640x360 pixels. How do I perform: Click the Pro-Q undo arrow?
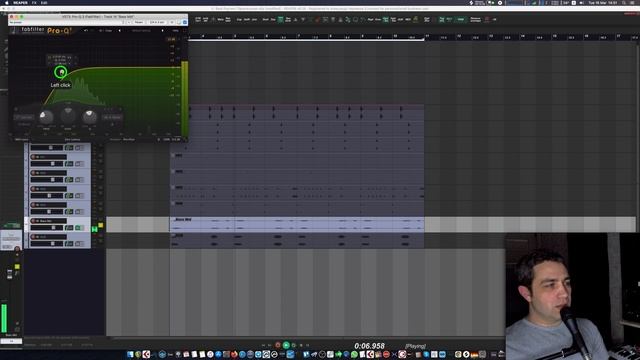[85, 31]
